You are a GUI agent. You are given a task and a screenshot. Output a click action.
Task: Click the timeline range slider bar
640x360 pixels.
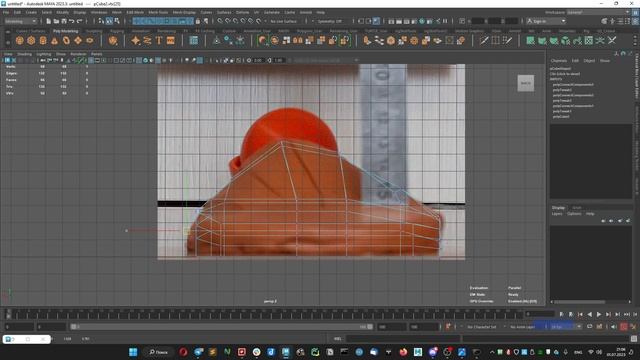(222, 327)
